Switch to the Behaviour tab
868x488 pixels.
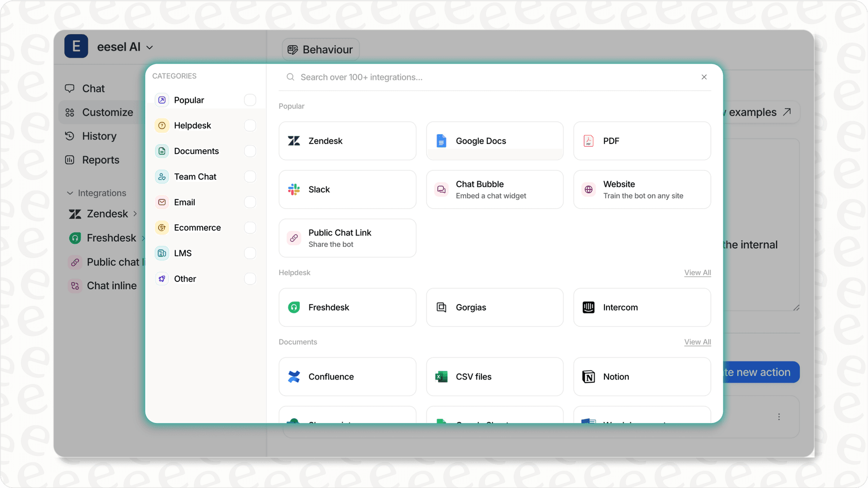pos(320,49)
